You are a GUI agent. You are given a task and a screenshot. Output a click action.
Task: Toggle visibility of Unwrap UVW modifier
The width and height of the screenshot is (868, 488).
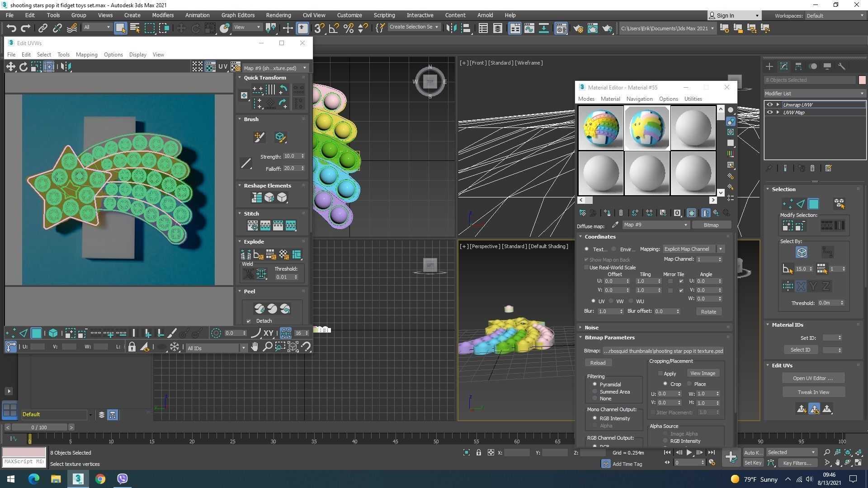[x=769, y=104]
